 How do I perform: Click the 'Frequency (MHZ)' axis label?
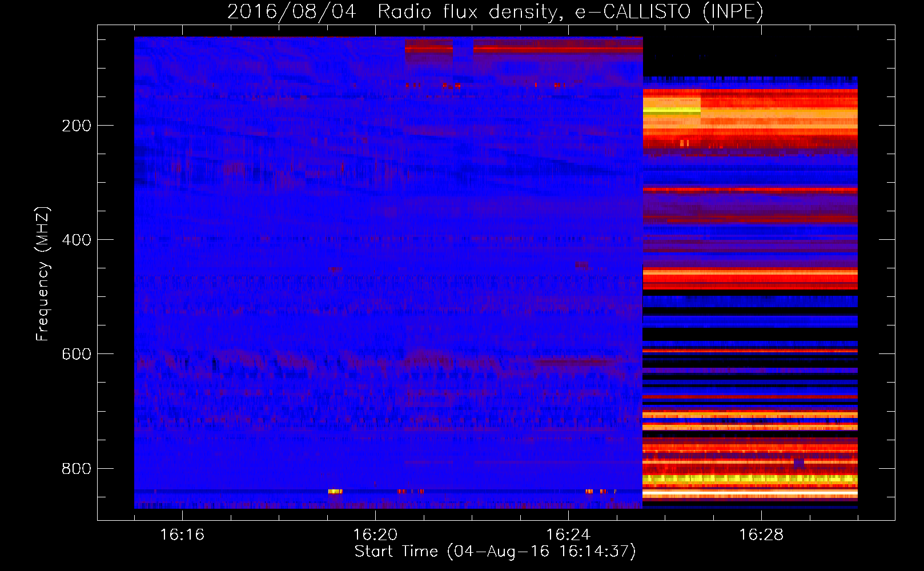[43, 274]
